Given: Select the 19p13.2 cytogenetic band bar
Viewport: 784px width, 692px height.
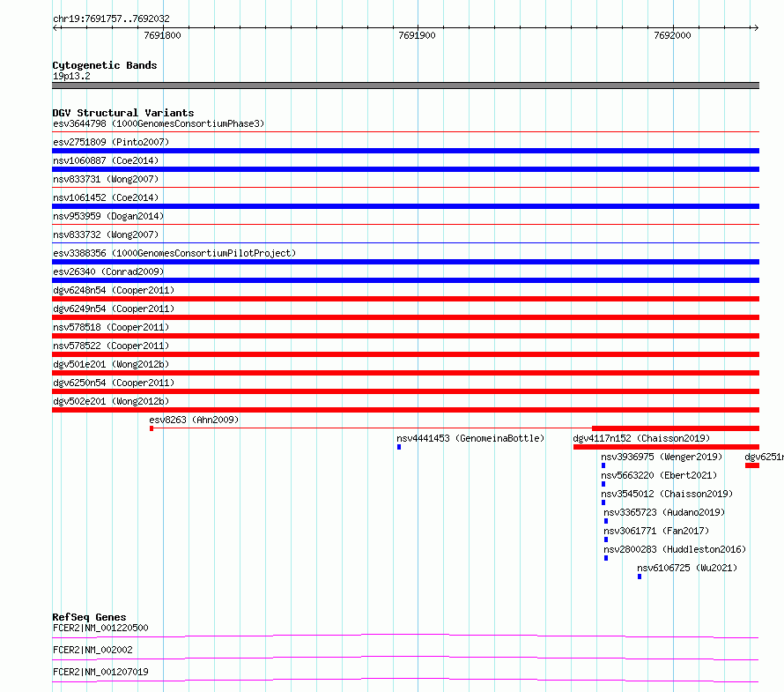Looking at the screenshot, I should [405, 86].
